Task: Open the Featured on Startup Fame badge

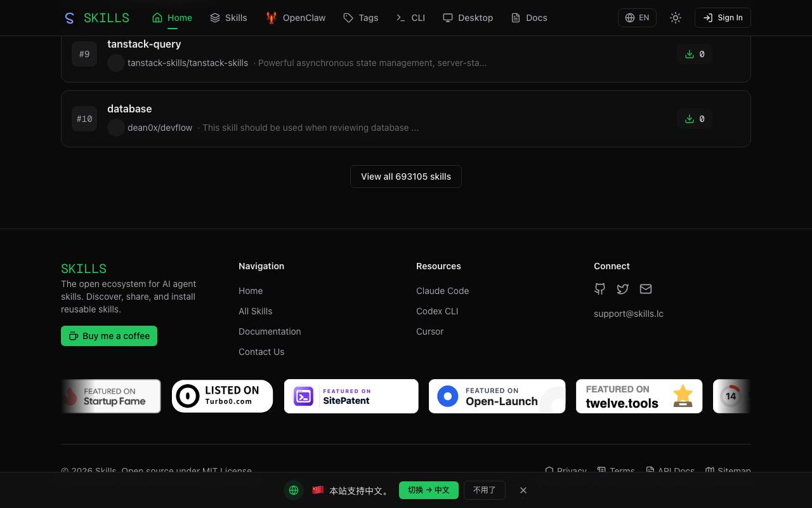Action: (111, 396)
